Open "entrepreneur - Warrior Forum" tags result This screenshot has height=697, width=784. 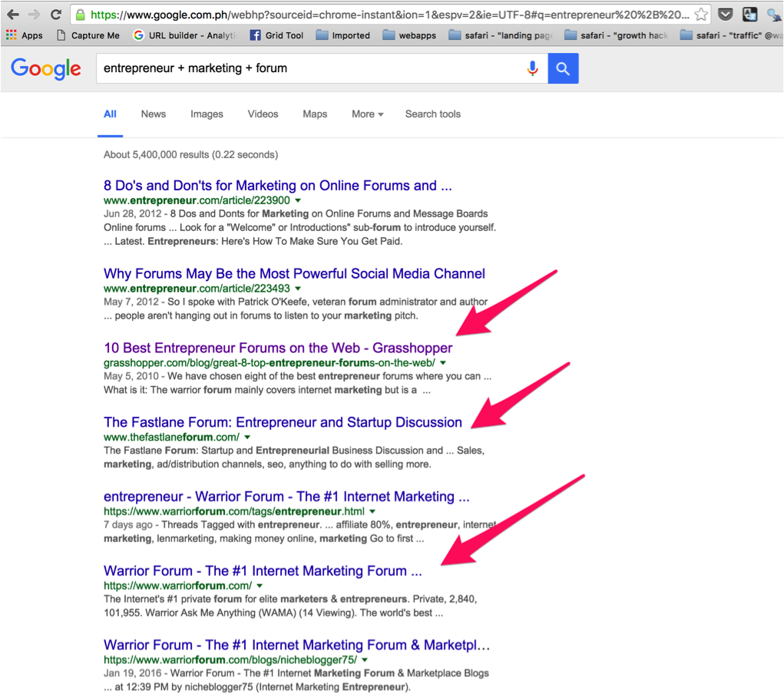[x=286, y=497]
